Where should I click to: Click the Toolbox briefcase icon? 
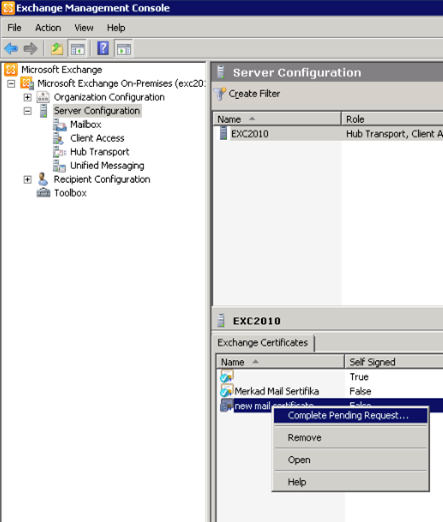[x=43, y=193]
